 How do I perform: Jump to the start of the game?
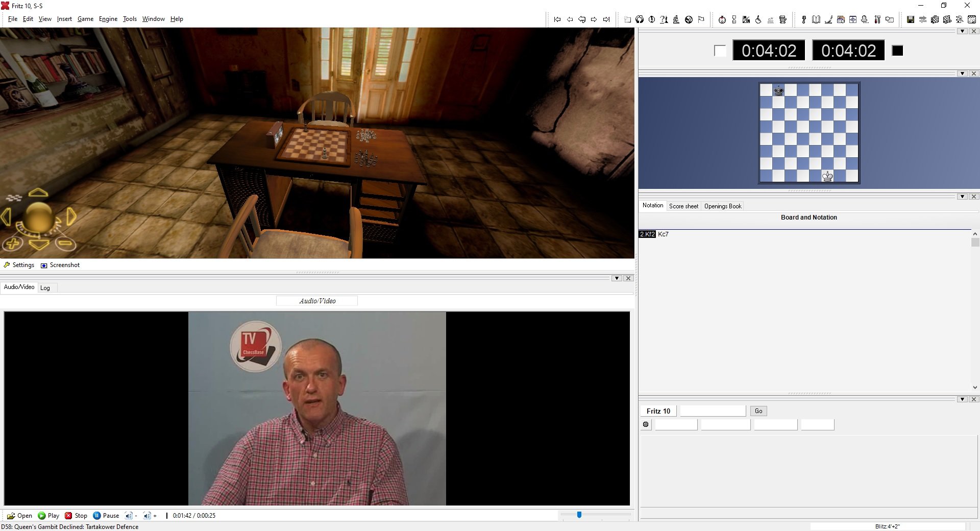[557, 19]
